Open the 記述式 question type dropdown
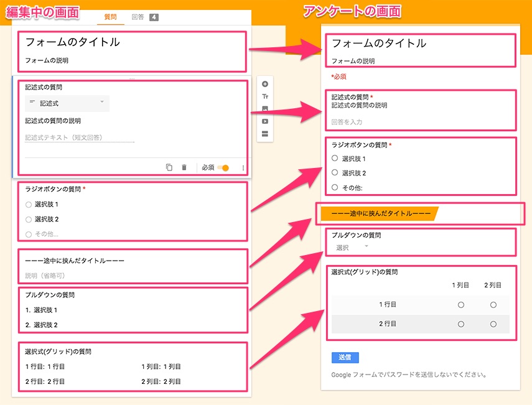532x405 pixels. pos(67,103)
